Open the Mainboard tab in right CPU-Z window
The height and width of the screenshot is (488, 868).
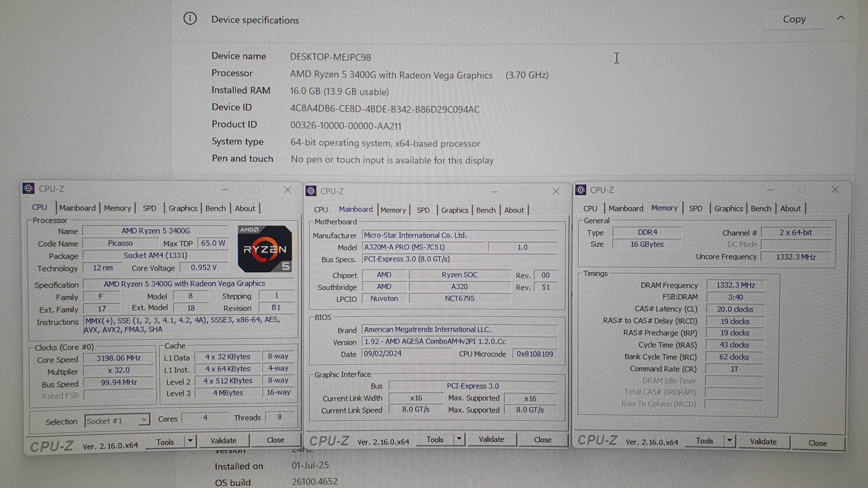click(626, 208)
